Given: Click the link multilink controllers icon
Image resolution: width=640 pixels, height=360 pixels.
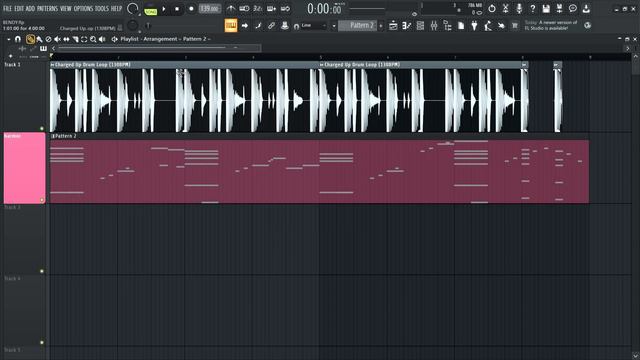Looking at the screenshot, I should [x=271, y=25].
